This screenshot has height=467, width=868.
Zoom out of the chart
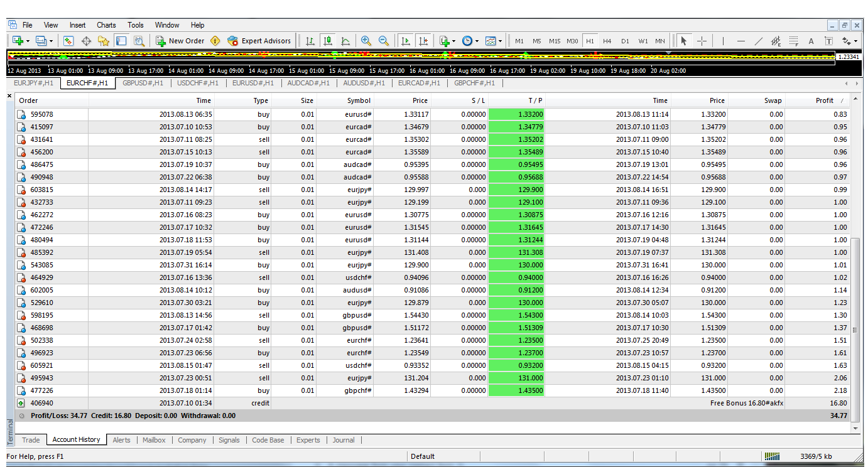[x=383, y=41]
